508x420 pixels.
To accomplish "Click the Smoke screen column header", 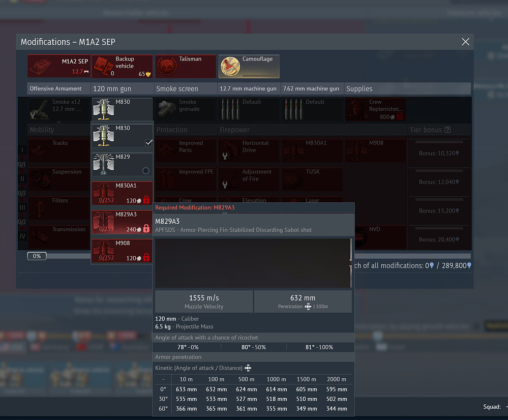I will tap(186, 88).
